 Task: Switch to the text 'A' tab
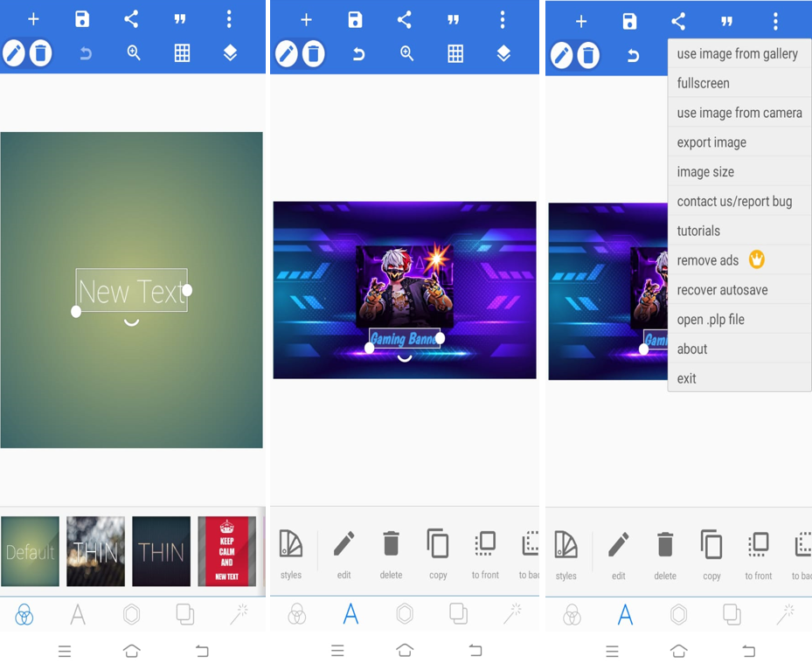350,614
